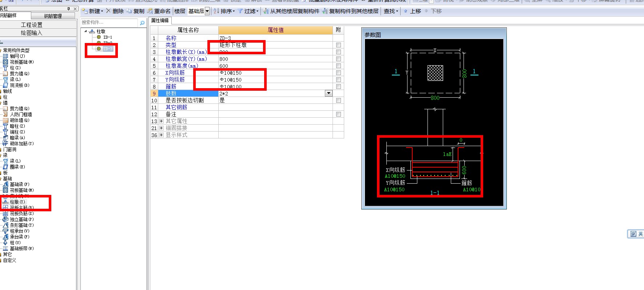Click the 复制 (Copy) toolbar icon
Viewport: 644px width, 290px height.
coord(129,11)
